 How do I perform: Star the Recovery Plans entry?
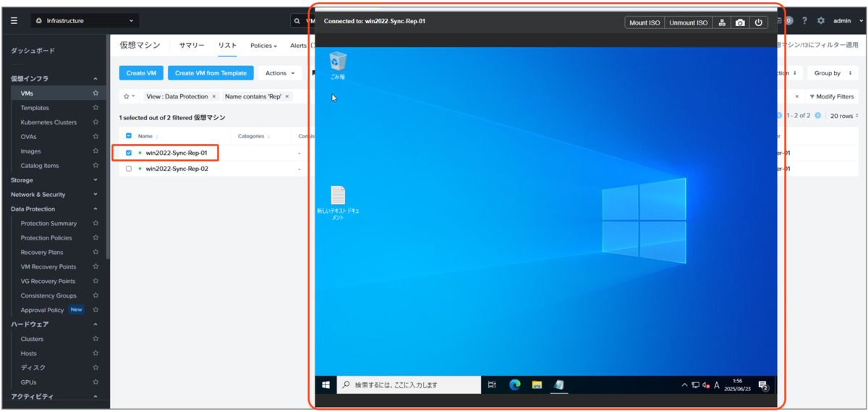click(x=95, y=253)
